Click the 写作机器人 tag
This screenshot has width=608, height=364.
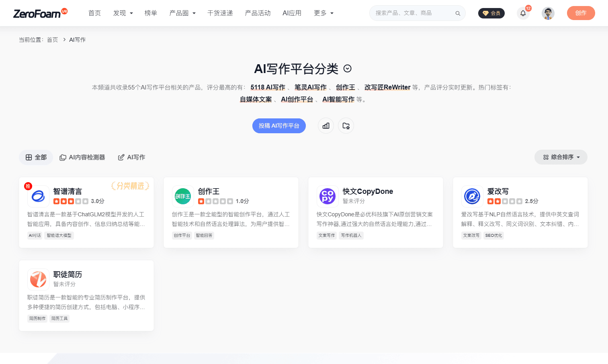[x=351, y=236]
